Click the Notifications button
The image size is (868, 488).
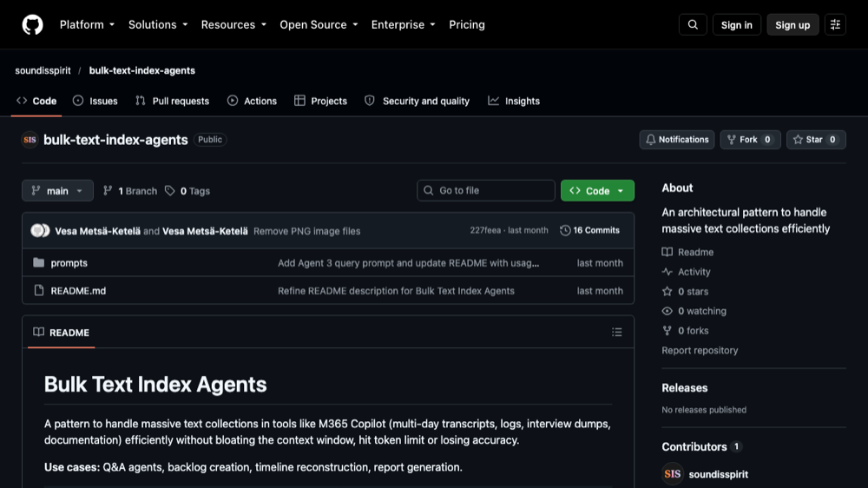[676, 140]
